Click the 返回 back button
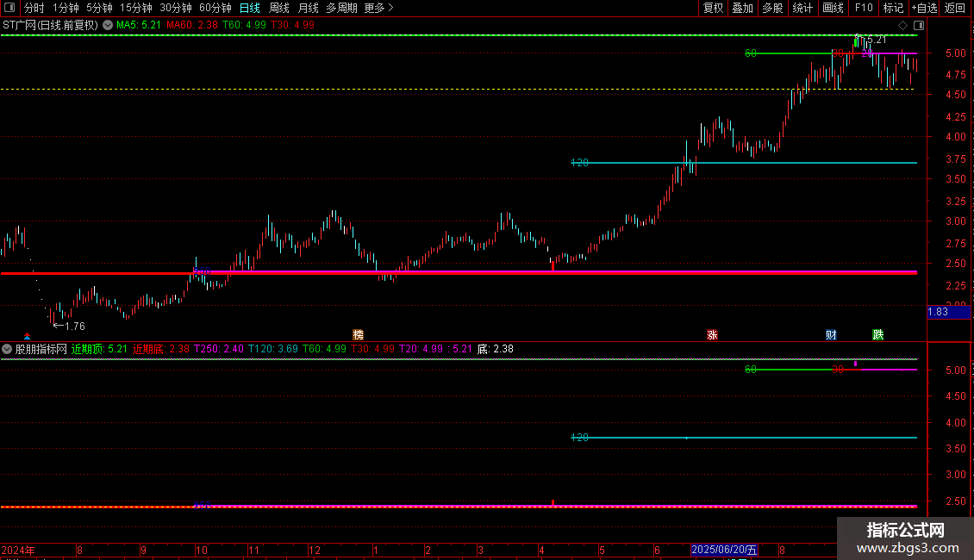This screenshot has width=974, height=560. click(955, 8)
